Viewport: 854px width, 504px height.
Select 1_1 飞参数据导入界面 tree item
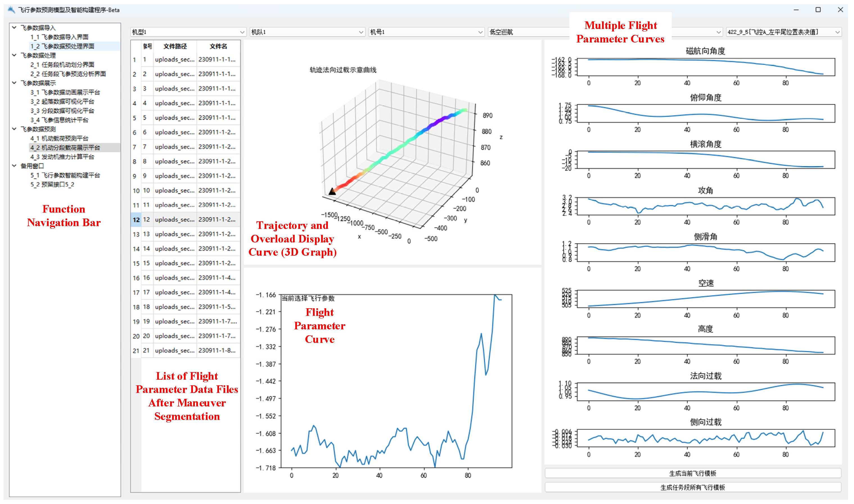click(x=59, y=37)
